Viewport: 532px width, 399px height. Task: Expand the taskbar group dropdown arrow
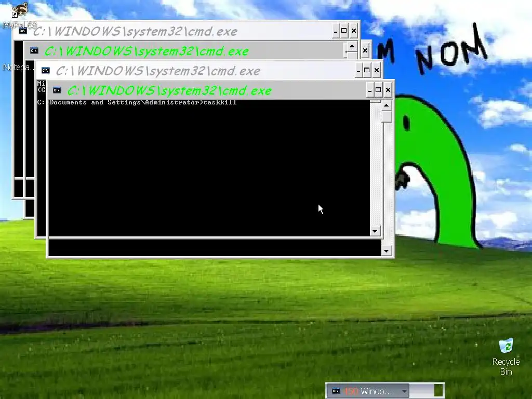(x=404, y=391)
